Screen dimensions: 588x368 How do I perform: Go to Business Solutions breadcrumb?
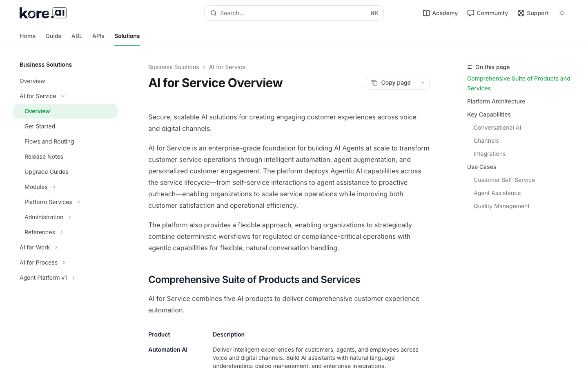(174, 67)
